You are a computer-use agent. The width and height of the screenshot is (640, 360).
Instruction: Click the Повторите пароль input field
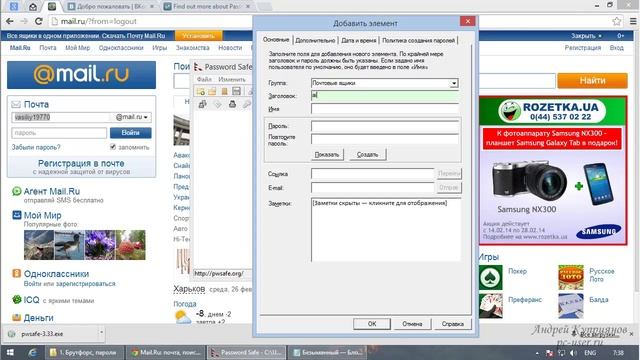pyautogui.click(x=384, y=139)
